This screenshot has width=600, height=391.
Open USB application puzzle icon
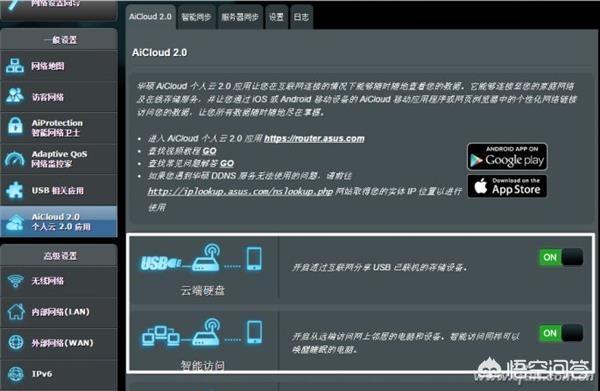pyautogui.click(x=15, y=190)
